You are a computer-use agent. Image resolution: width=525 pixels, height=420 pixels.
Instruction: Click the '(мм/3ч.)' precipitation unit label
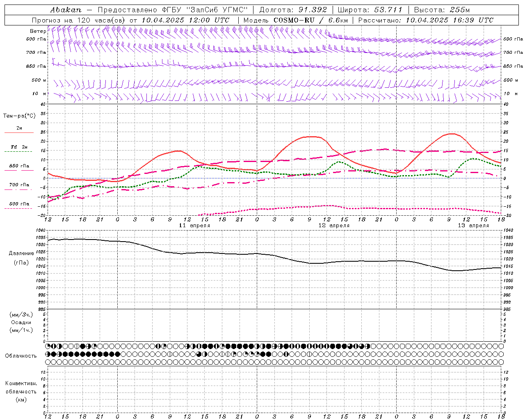pos(21,315)
